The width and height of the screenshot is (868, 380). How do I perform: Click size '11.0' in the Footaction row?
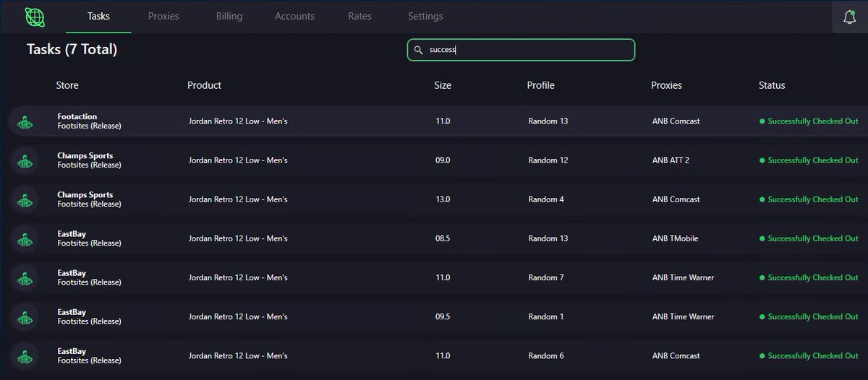click(x=443, y=121)
